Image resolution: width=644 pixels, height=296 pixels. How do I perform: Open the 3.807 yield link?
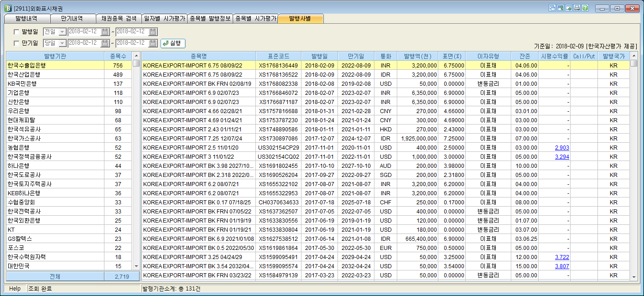click(x=562, y=266)
